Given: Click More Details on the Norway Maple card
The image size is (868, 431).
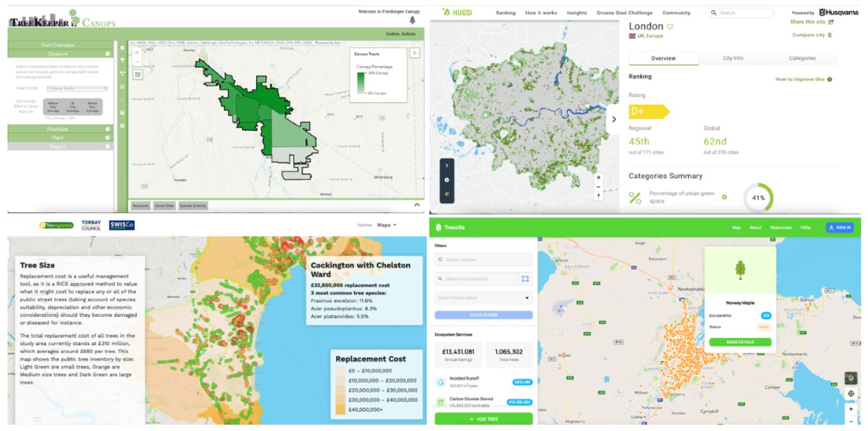Looking at the screenshot, I should [x=740, y=342].
